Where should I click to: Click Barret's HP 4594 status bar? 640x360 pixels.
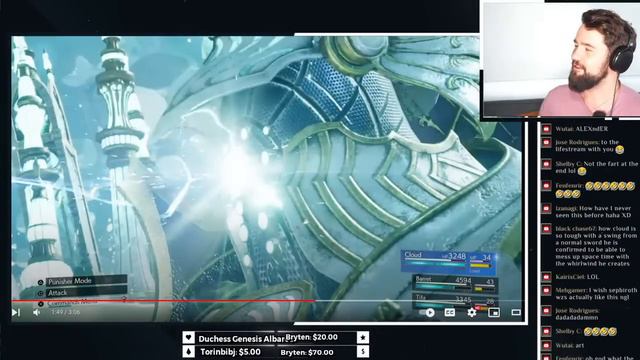pyautogui.click(x=455, y=284)
